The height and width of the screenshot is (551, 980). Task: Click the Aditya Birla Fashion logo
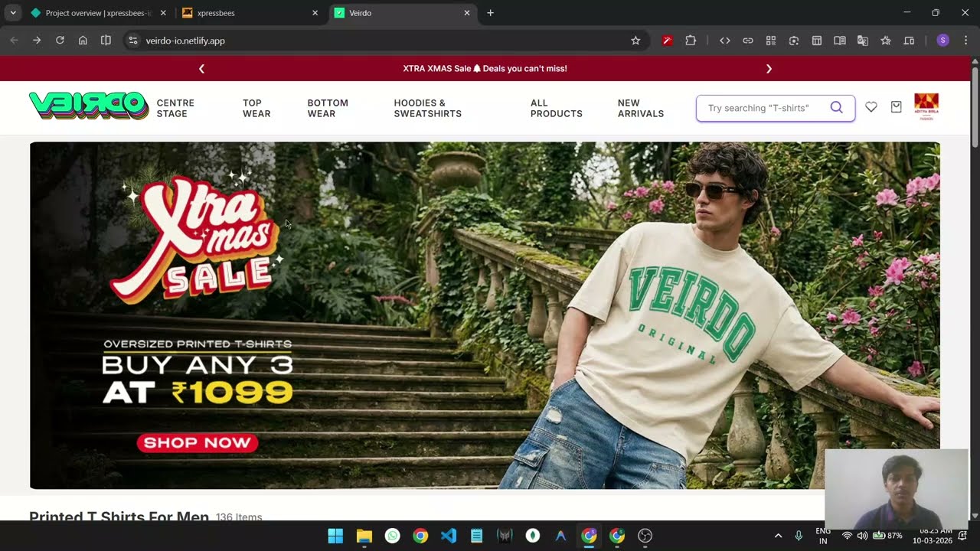(x=926, y=107)
